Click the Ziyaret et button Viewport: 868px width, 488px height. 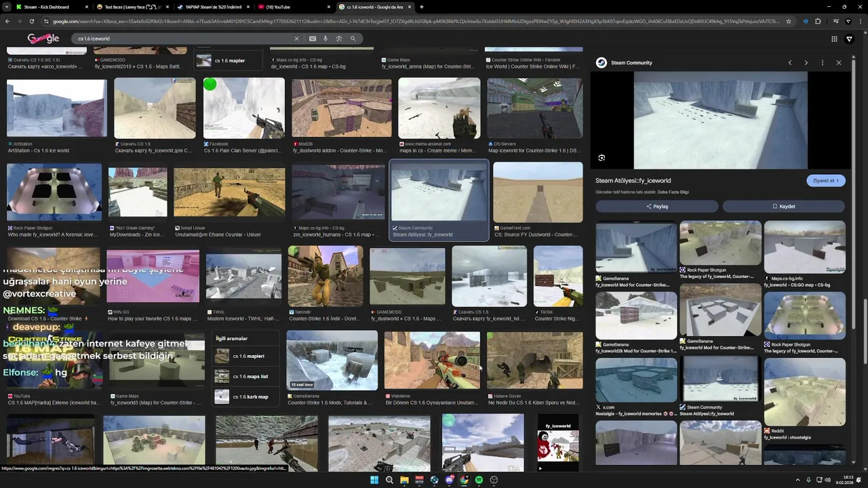point(826,180)
